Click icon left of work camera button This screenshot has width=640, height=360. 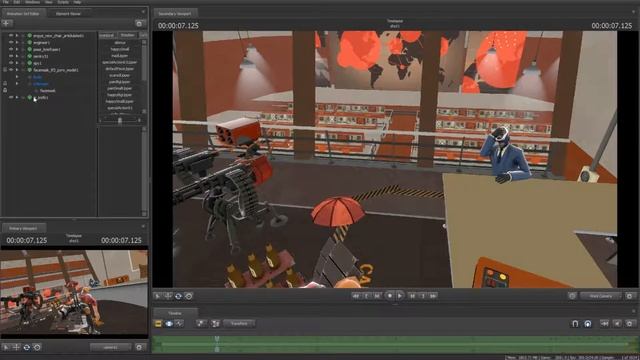(572, 296)
